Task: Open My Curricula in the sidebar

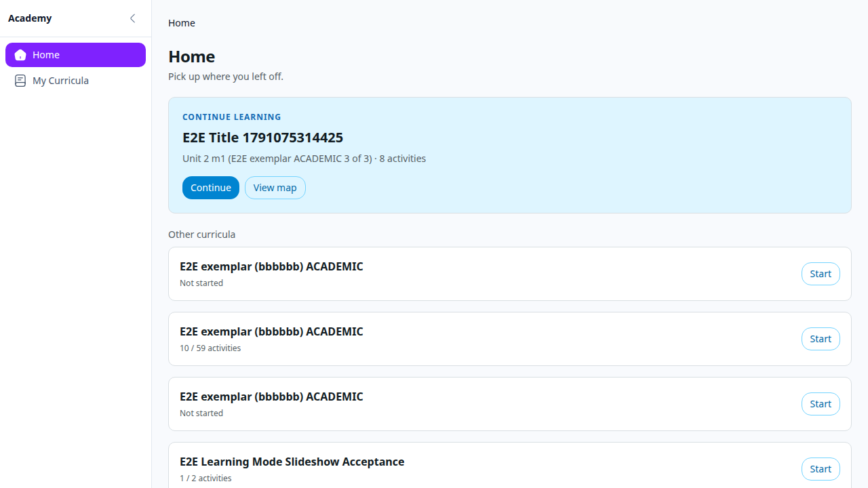Action: [x=75, y=81]
